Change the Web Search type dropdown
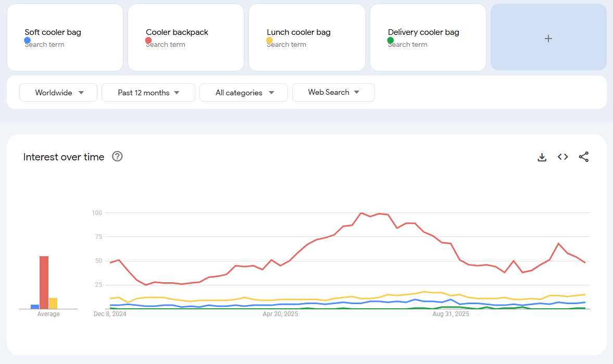The height and width of the screenshot is (364, 613). [x=333, y=92]
